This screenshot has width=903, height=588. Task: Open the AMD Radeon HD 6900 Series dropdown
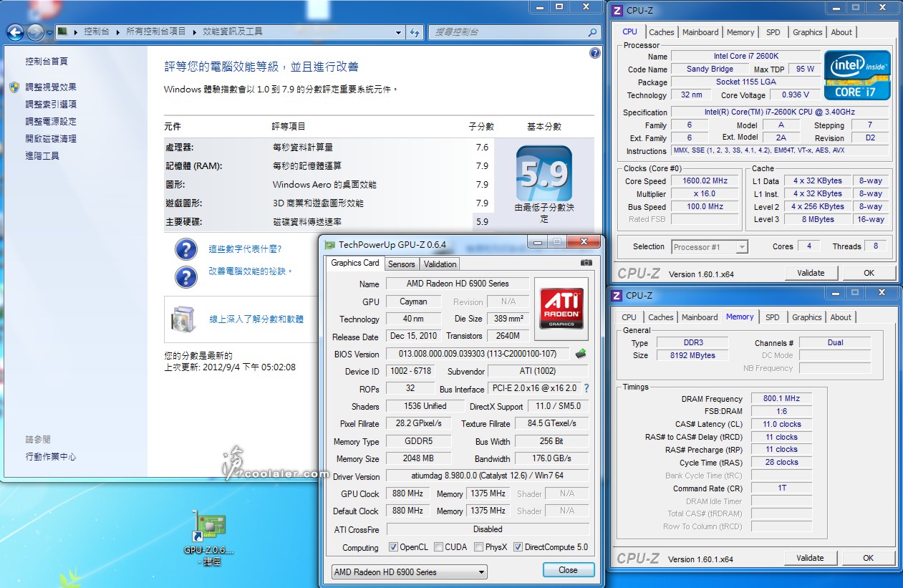pos(409,572)
